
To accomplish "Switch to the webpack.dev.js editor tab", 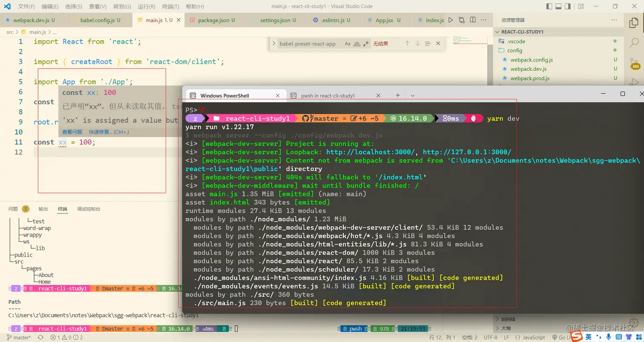I will (33, 20).
